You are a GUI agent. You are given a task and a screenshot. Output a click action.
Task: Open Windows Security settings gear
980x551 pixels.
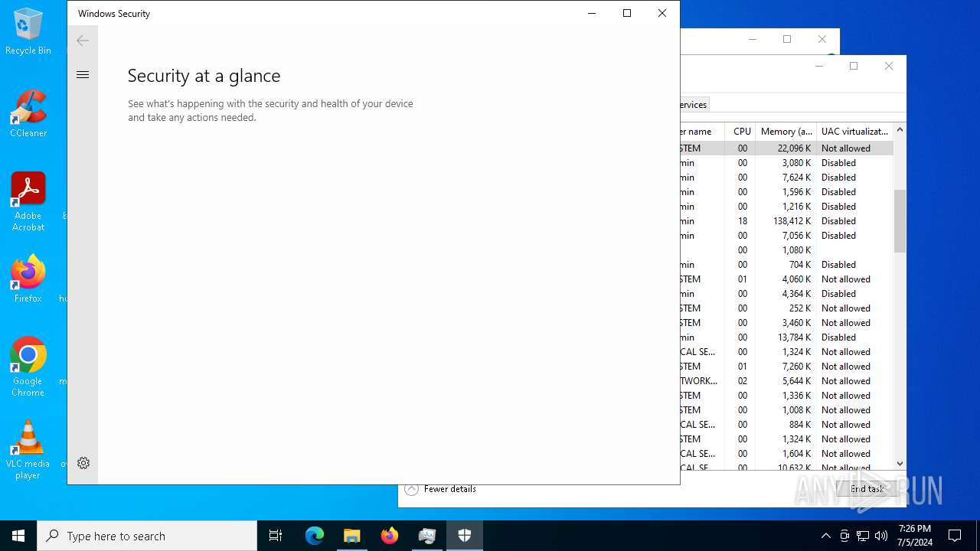(83, 463)
